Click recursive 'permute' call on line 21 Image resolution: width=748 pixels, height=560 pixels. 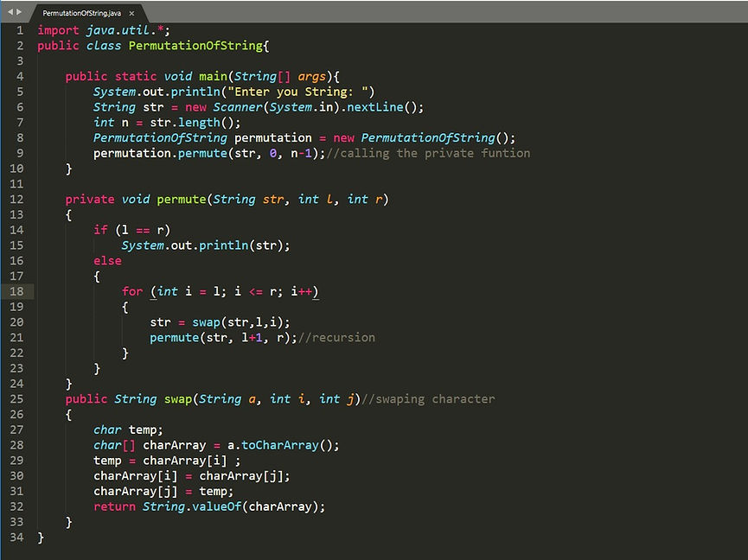(x=174, y=337)
